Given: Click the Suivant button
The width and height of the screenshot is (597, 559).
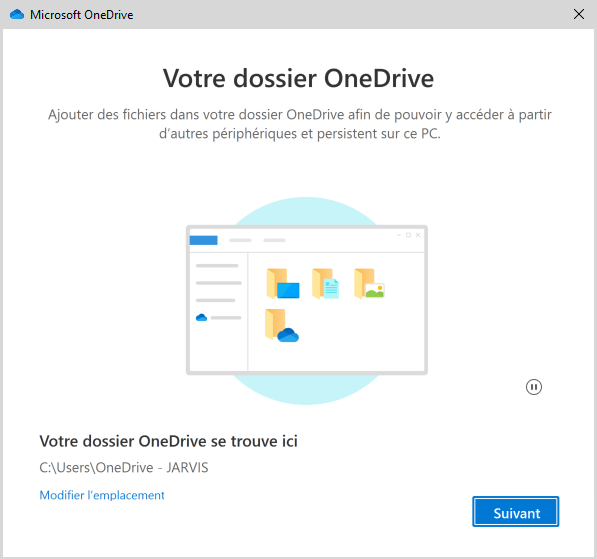Looking at the screenshot, I should (516, 512).
